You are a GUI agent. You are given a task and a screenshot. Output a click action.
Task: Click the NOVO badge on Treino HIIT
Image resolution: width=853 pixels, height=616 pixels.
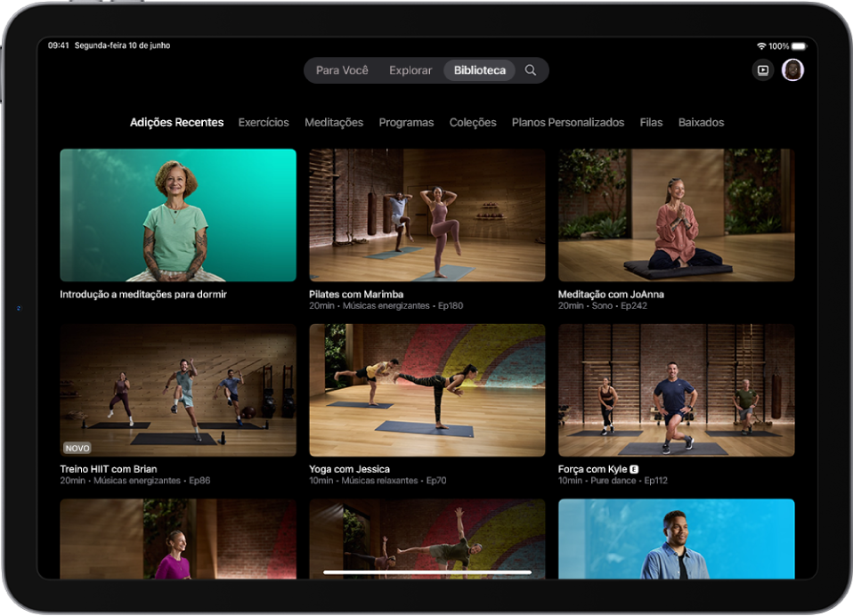pyautogui.click(x=77, y=448)
